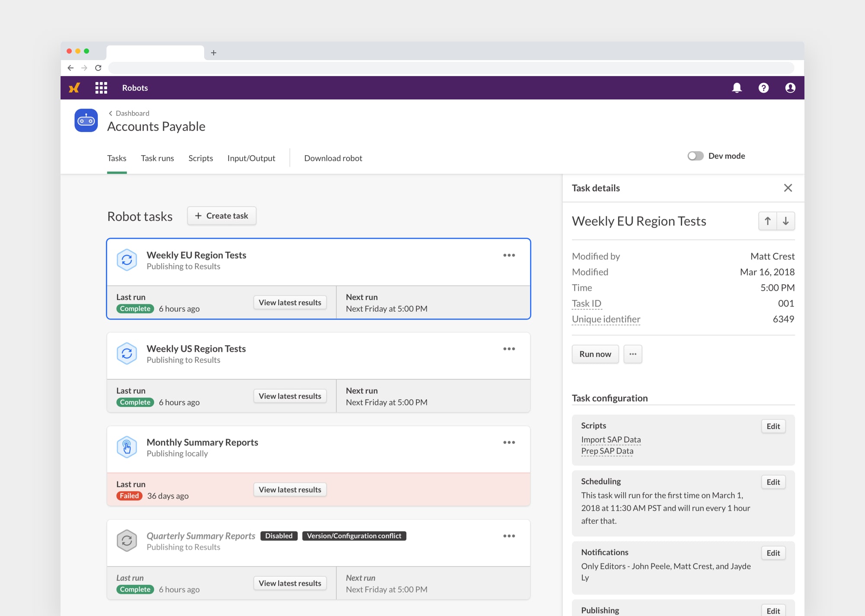View latest results for Weekly US Region Tests
This screenshot has width=865, height=616.
(290, 396)
